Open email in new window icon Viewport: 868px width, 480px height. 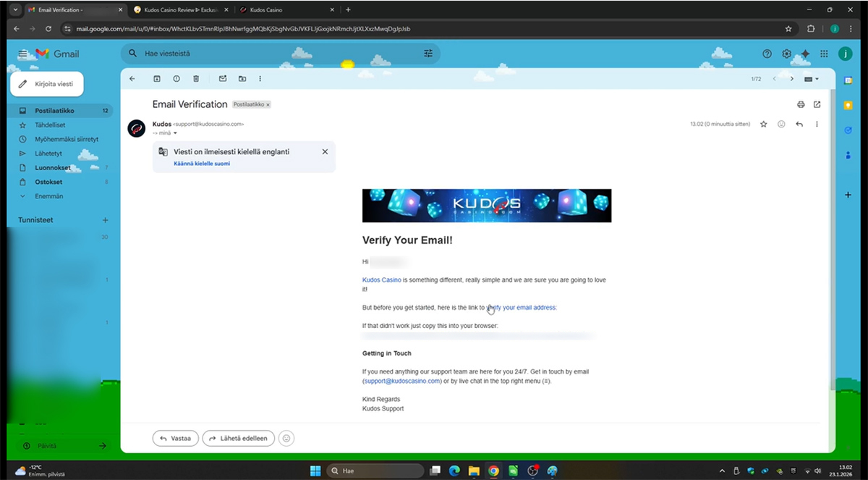click(817, 104)
